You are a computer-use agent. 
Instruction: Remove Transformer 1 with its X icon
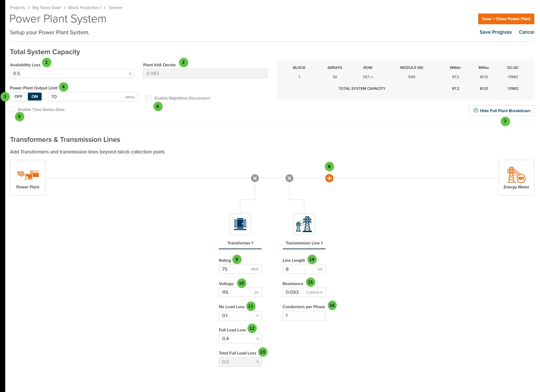tap(255, 178)
